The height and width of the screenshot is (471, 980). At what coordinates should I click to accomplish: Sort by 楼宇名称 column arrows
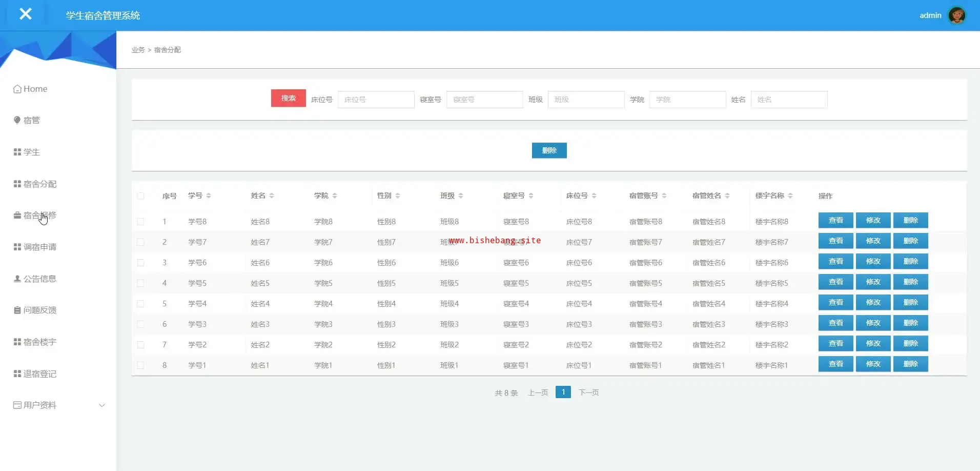point(790,195)
